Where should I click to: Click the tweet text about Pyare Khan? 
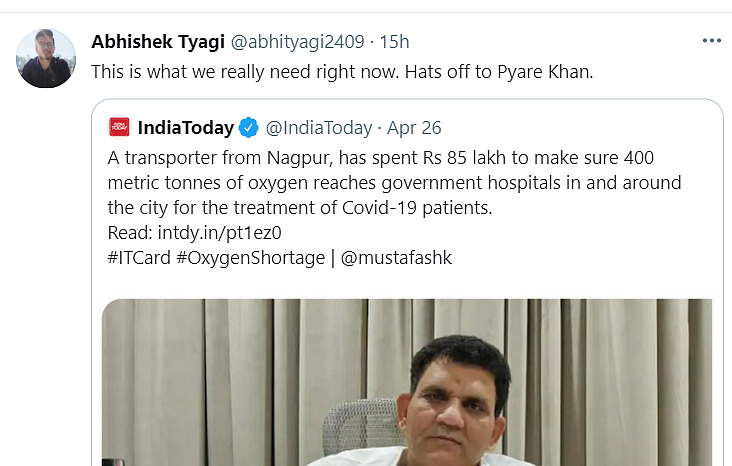pos(342,72)
